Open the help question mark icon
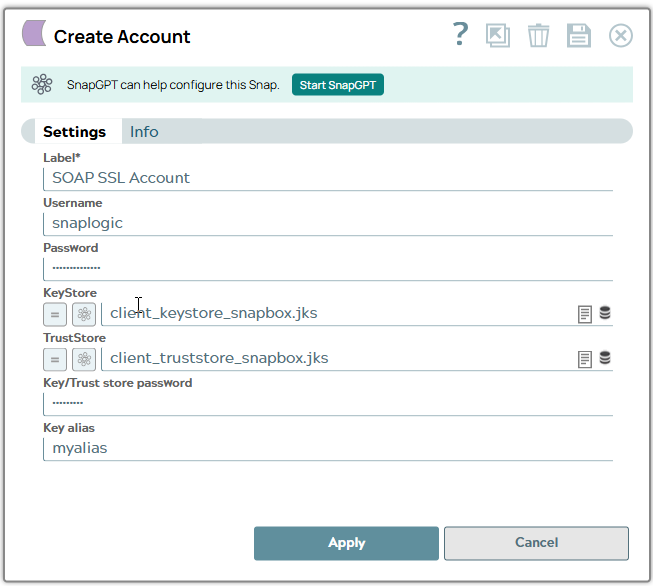 (x=461, y=34)
